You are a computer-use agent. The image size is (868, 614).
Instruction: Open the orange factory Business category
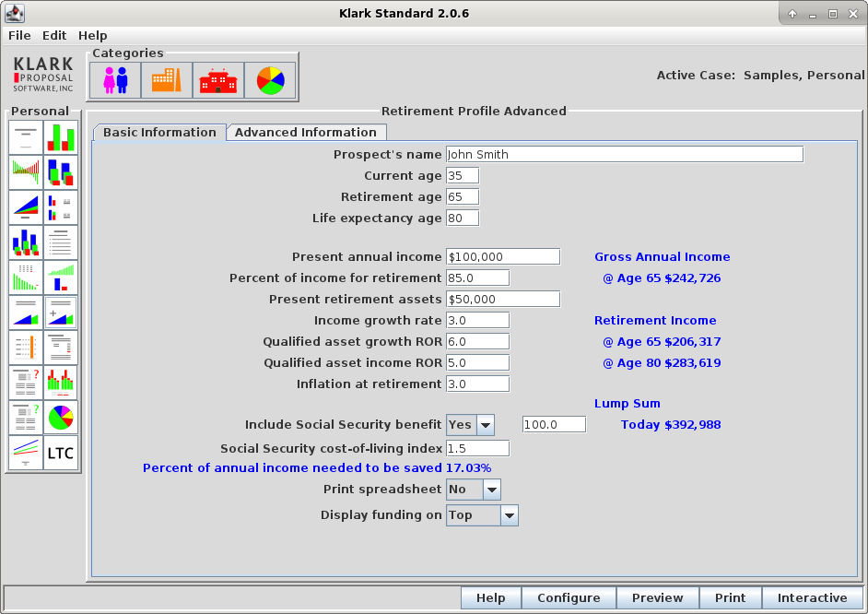[167, 80]
